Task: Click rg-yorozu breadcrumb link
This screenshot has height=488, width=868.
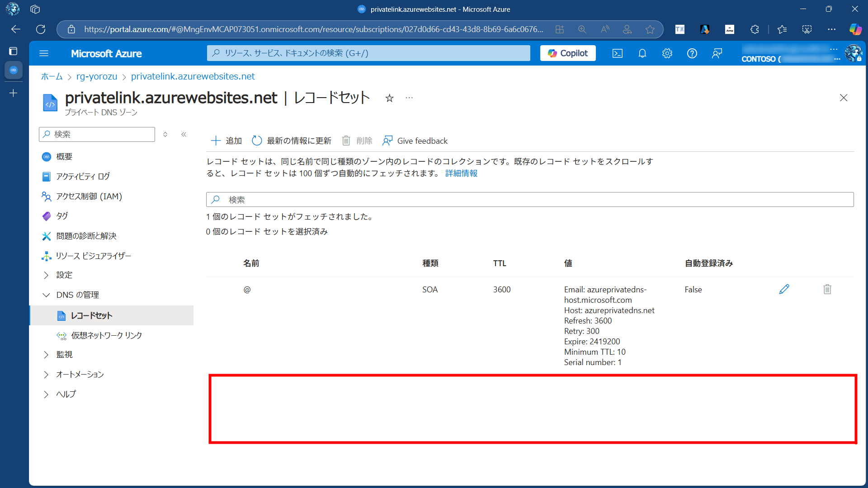Action: (97, 77)
